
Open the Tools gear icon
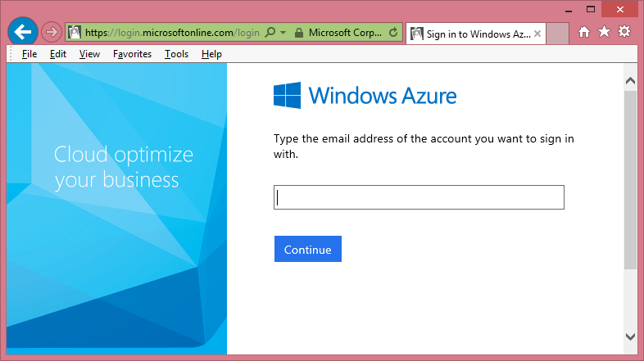(624, 32)
